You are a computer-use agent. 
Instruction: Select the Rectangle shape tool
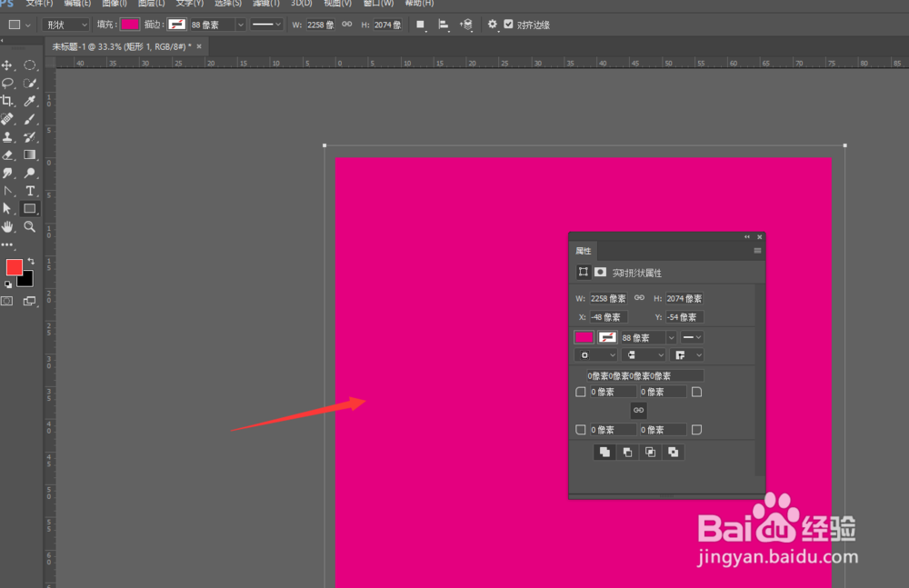click(x=30, y=209)
